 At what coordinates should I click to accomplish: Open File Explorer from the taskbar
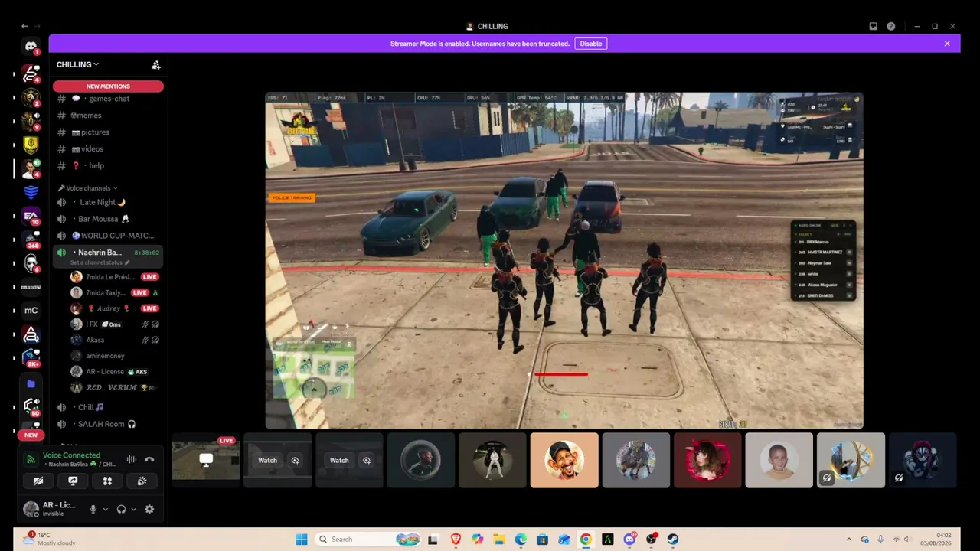coord(499,540)
